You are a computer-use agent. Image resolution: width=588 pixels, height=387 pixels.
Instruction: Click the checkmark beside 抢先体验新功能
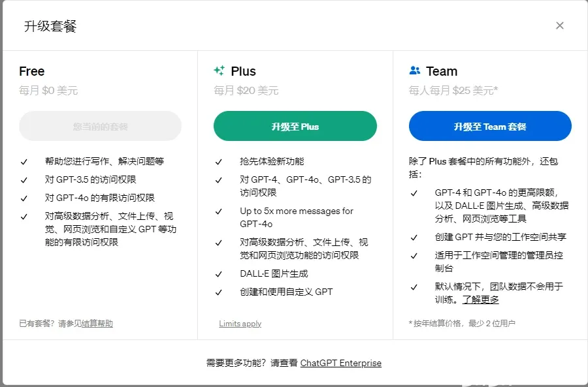point(219,161)
